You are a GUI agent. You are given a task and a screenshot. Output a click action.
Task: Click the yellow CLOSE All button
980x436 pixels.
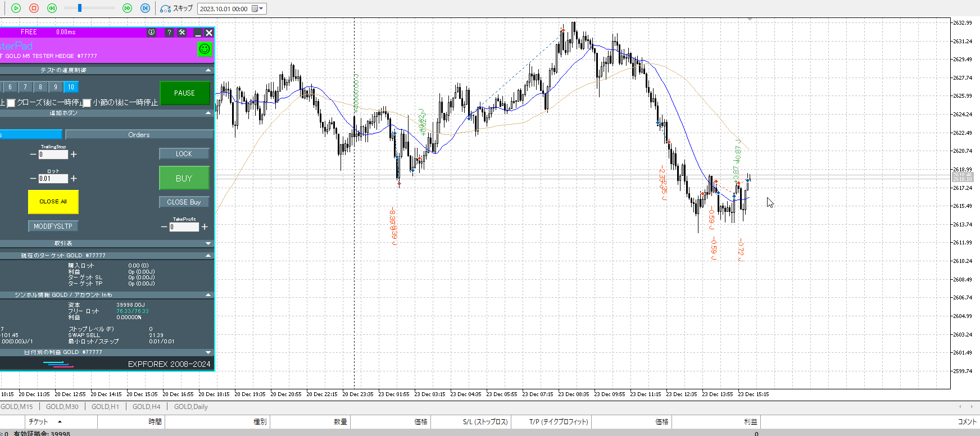(x=53, y=202)
